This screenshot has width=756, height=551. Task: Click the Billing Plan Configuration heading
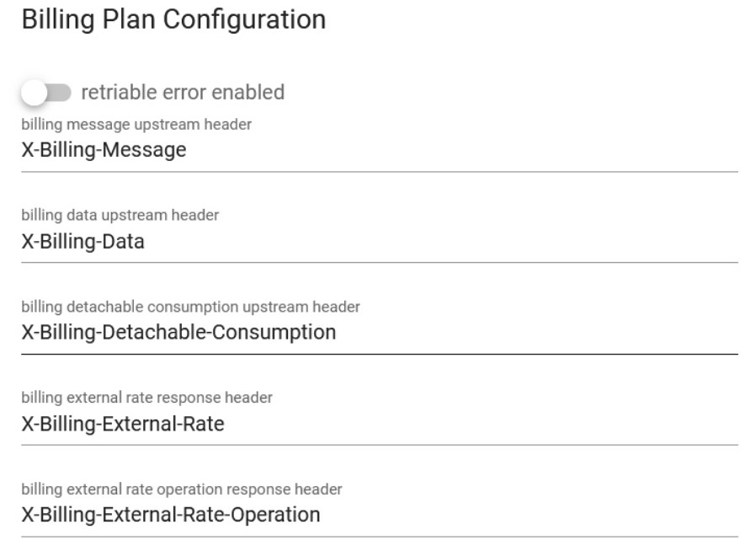click(x=173, y=19)
